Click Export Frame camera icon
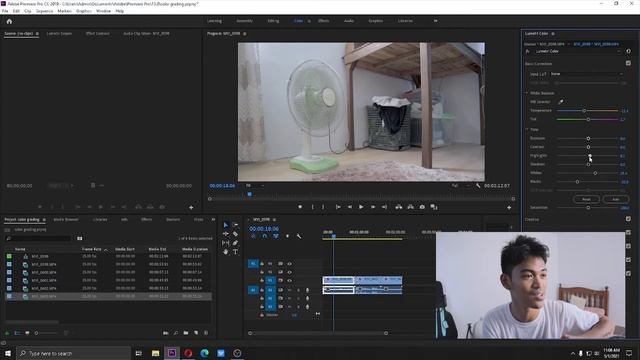Screen dimensions: 640x360 422,207
